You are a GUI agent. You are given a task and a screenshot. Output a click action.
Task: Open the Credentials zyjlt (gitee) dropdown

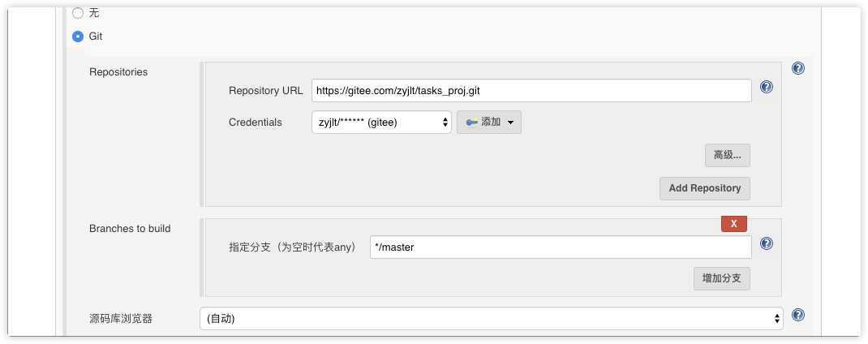coord(381,123)
